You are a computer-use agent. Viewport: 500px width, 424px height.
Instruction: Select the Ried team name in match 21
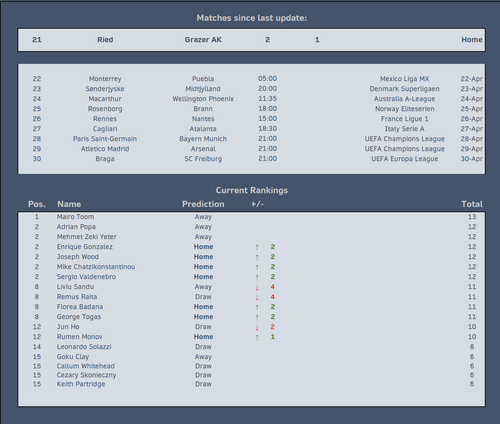pyautogui.click(x=105, y=40)
